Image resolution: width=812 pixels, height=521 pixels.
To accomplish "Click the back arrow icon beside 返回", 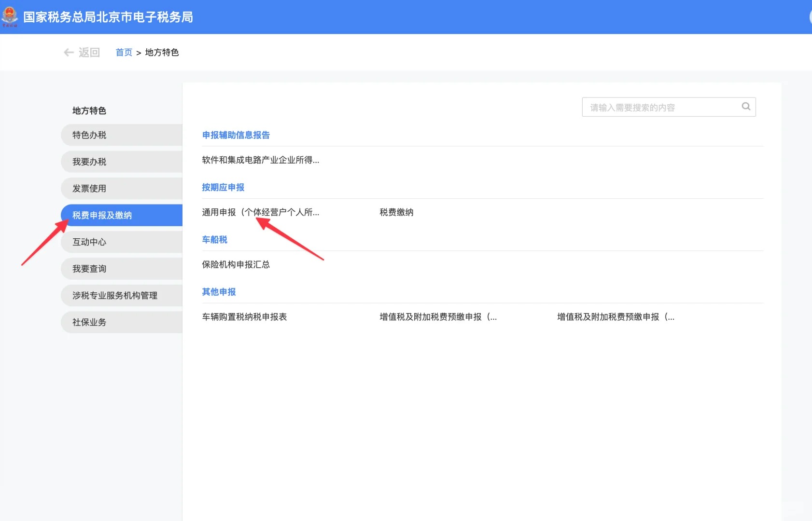I will tap(69, 53).
